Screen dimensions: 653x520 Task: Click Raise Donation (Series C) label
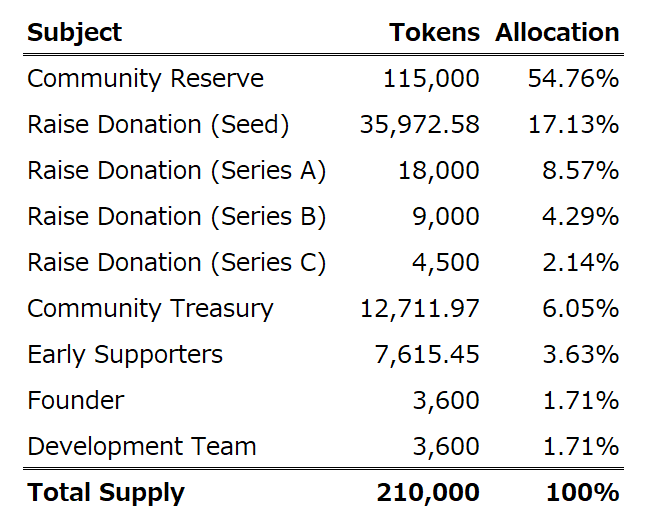176,263
